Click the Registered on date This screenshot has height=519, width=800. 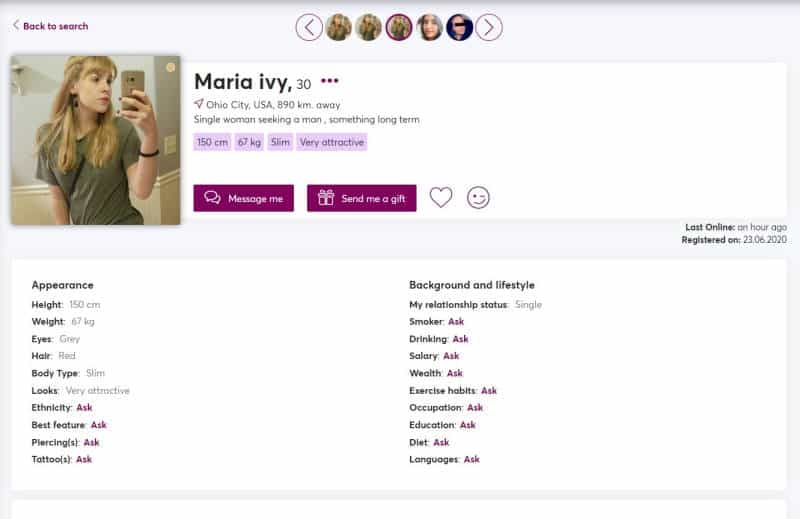pyautogui.click(x=764, y=240)
